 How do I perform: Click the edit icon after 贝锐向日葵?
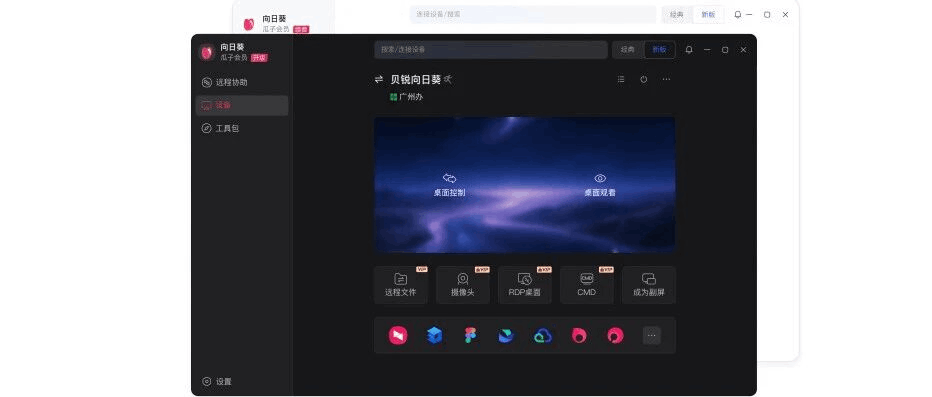448,79
